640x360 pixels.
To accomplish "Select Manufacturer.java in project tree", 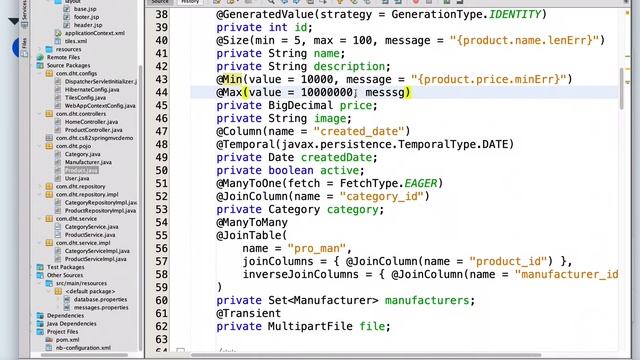I will pos(88,162).
